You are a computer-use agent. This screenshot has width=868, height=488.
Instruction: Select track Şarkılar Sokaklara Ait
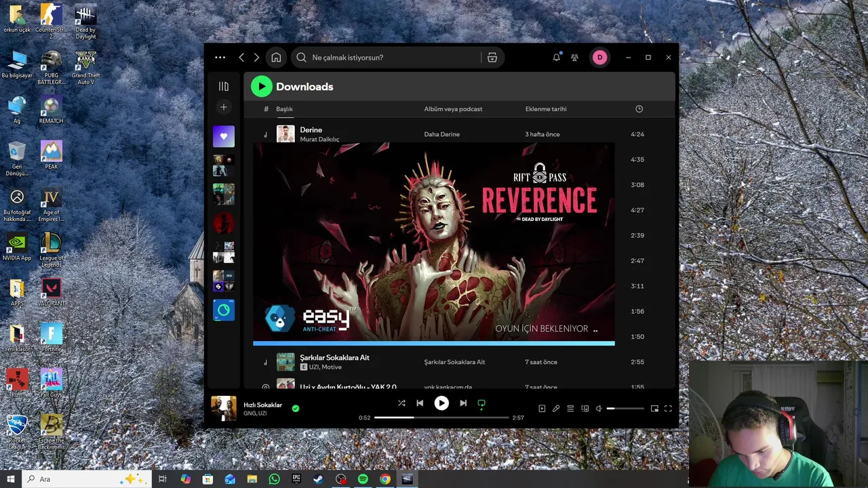coord(334,357)
